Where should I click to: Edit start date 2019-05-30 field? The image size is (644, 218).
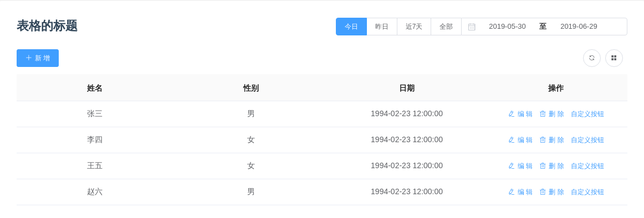coord(507,27)
